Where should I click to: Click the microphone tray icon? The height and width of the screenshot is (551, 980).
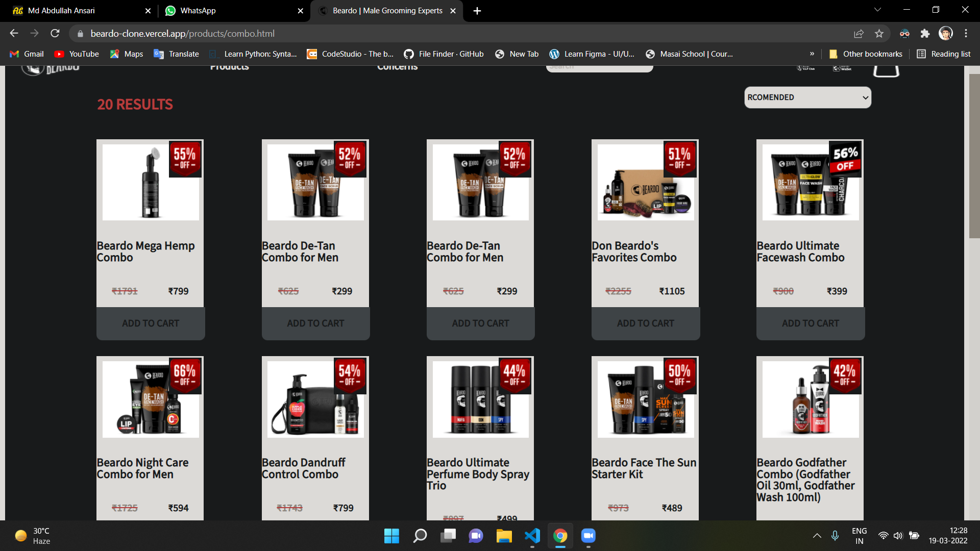click(x=835, y=536)
